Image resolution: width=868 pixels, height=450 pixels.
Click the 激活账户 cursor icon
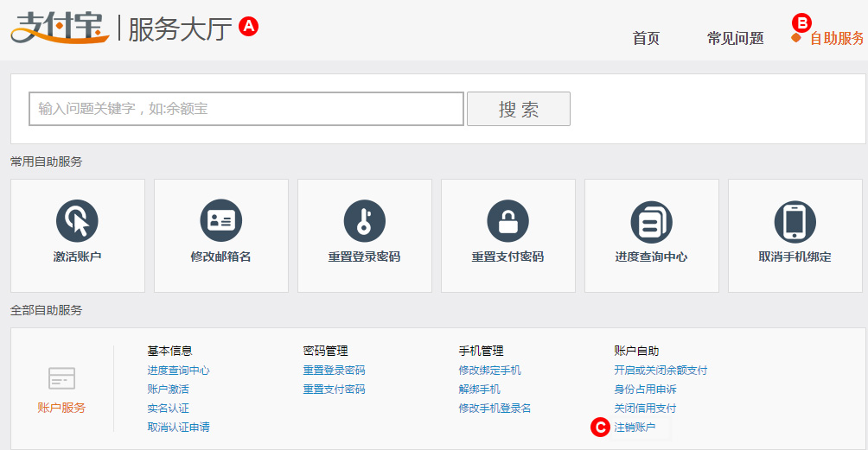pyautogui.click(x=77, y=220)
